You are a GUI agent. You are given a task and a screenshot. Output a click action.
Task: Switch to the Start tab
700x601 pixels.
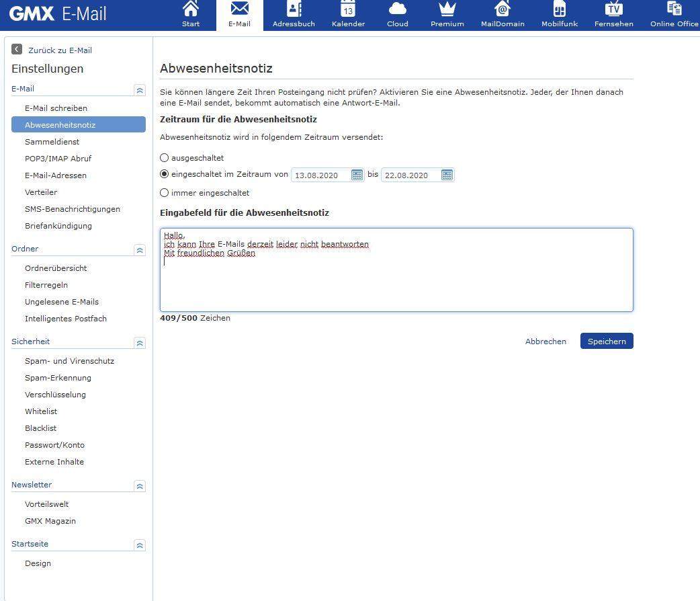point(190,12)
